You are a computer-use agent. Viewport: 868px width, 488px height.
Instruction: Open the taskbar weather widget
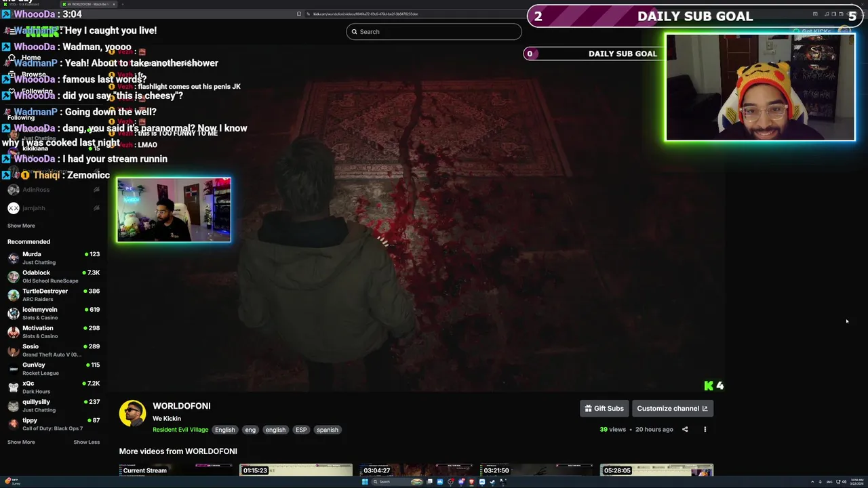14,482
